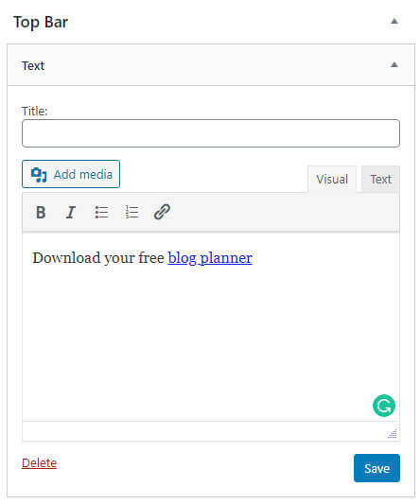Collapse the Text widget panel arrow
This screenshot has width=420, height=504.
pyautogui.click(x=394, y=65)
